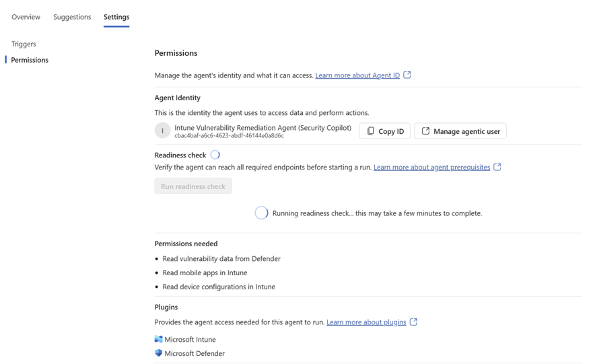
Task: Click spinner icon next to Readiness check heading
Action: (x=215, y=155)
